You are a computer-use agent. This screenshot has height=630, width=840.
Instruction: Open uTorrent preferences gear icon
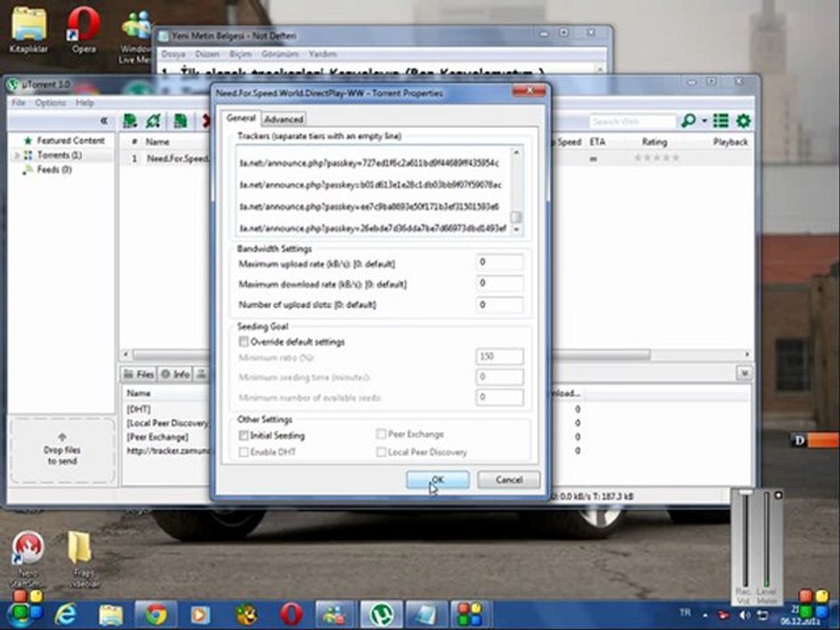743,121
